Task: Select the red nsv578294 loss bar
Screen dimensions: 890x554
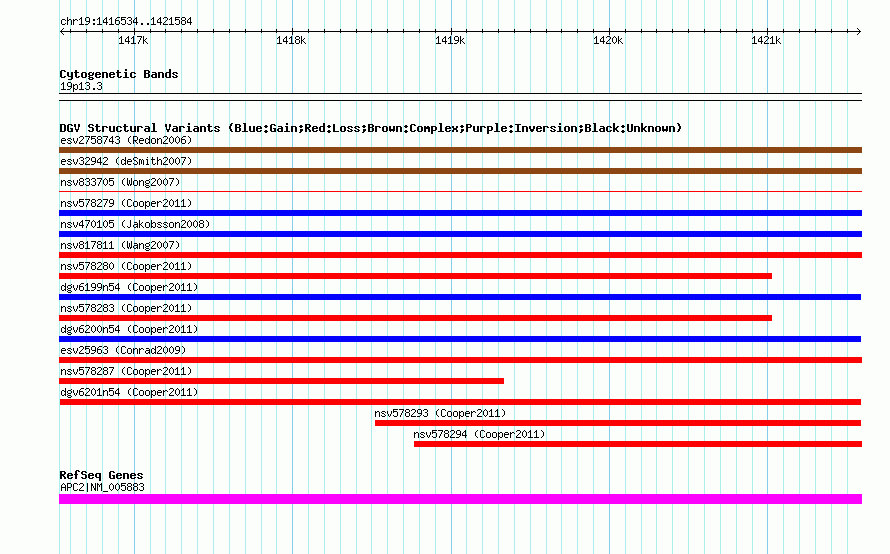Action: 638,444
